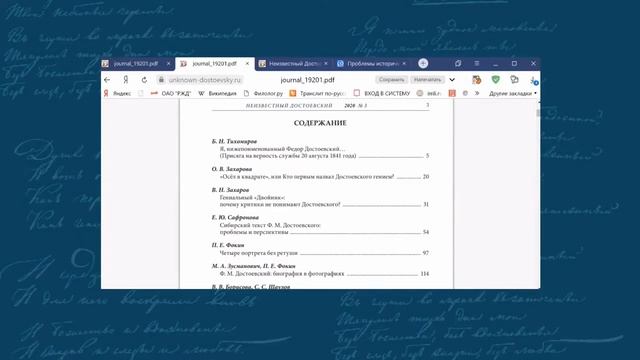The image size is (640, 360).
Task: Click the vertical scrollbar thumb of the PDF
Action: (538, 112)
